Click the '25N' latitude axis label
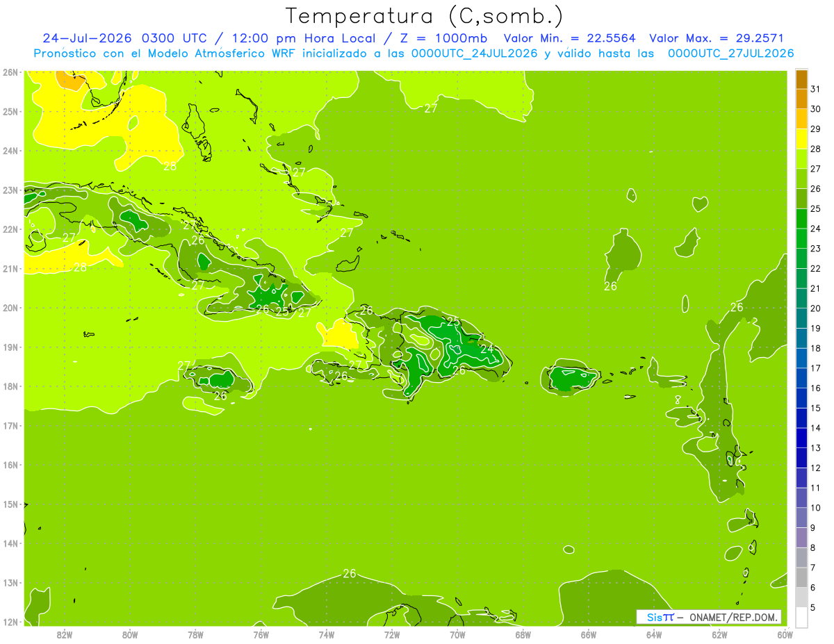This screenshot has height=644, width=834. click(x=10, y=111)
